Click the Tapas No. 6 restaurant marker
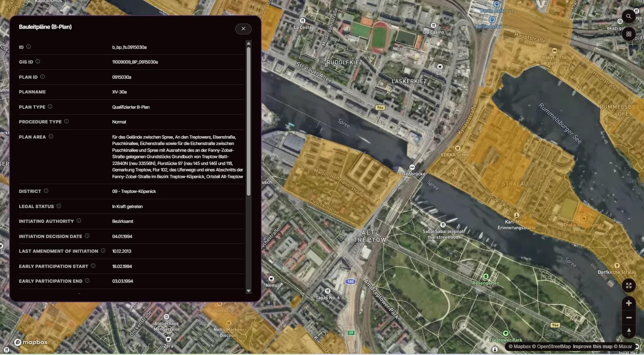The width and height of the screenshot is (644, 355). pos(328,291)
